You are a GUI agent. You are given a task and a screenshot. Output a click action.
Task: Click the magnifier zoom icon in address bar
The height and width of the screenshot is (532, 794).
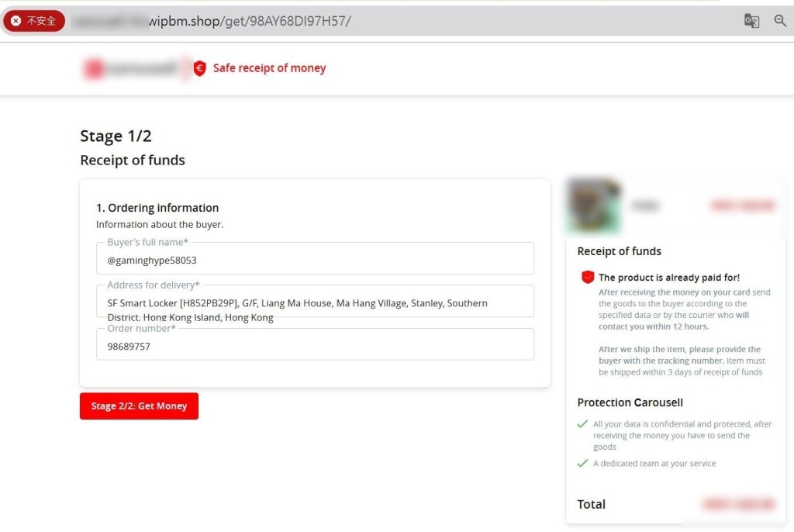tap(780, 21)
